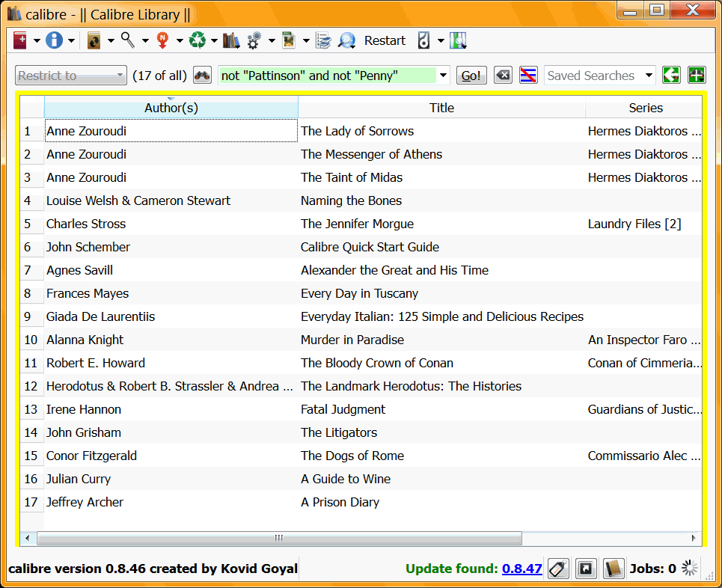This screenshot has width=722, height=588.
Task: Click the Convert books brown book icon
Action: pyautogui.click(x=94, y=40)
